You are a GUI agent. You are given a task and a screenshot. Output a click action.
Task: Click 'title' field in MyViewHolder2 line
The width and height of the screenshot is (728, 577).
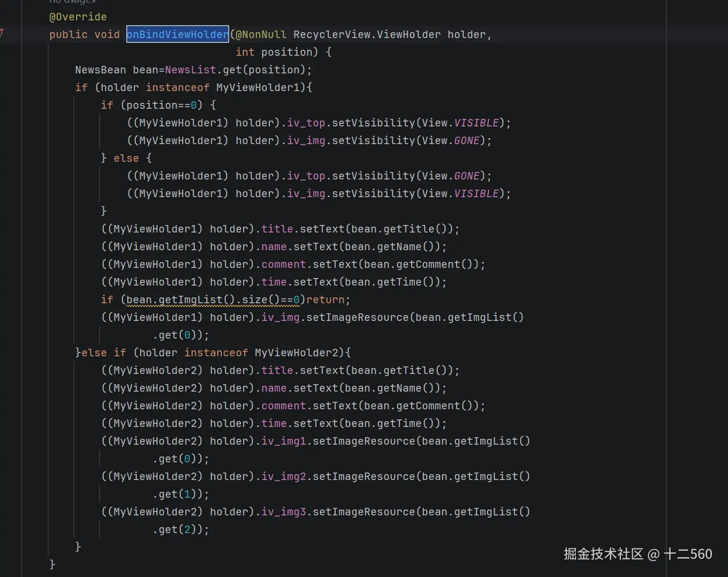click(x=277, y=370)
